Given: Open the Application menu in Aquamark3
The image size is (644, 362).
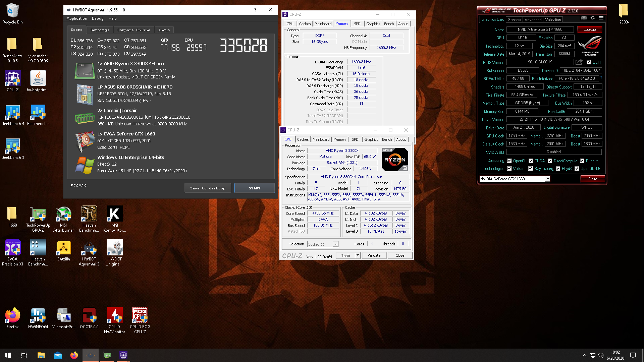Looking at the screenshot, I should (77, 18).
